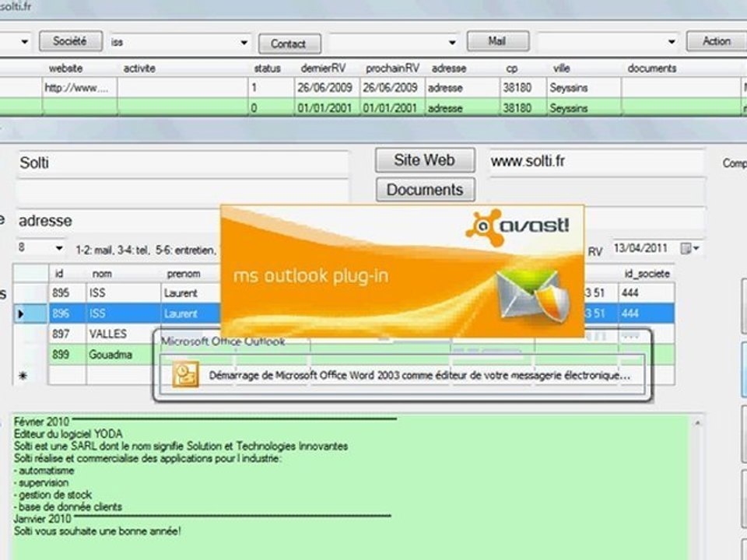This screenshot has width=747, height=560.
Task: Sort by the prochainRV column header
Action: click(392, 68)
